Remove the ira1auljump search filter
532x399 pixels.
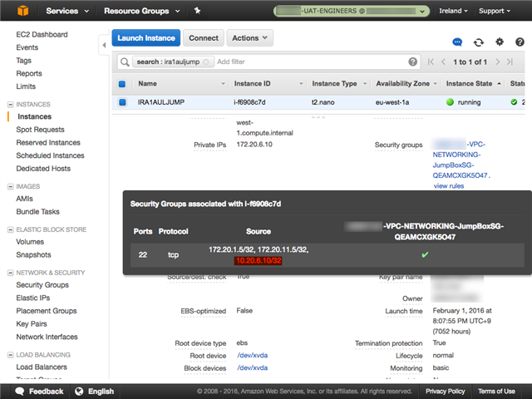[205, 62]
